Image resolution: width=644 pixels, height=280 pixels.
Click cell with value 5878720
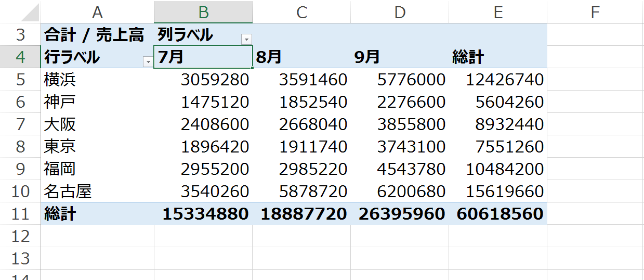click(301, 192)
